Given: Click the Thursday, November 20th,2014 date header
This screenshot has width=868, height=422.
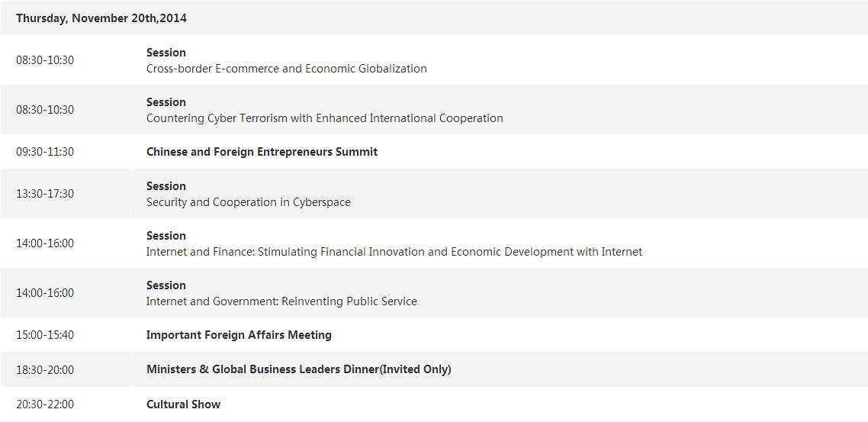Looking at the screenshot, I should coord(101,18).
